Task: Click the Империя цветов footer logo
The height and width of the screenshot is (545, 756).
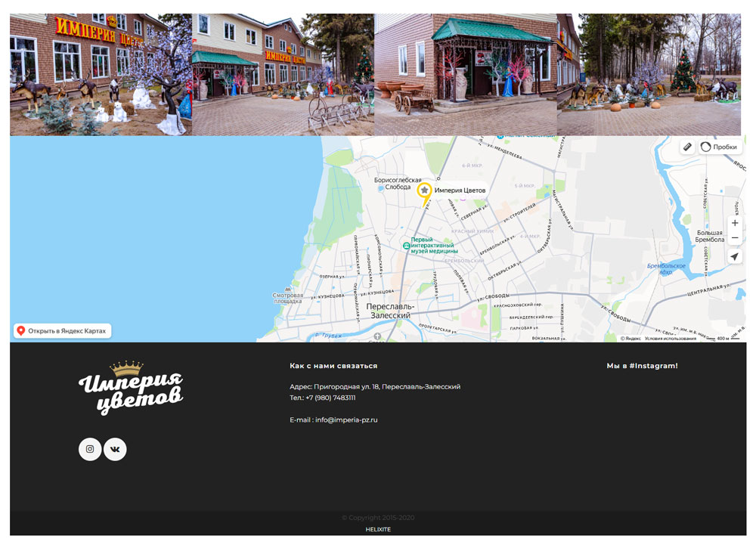Action: [x=131, y=389]
